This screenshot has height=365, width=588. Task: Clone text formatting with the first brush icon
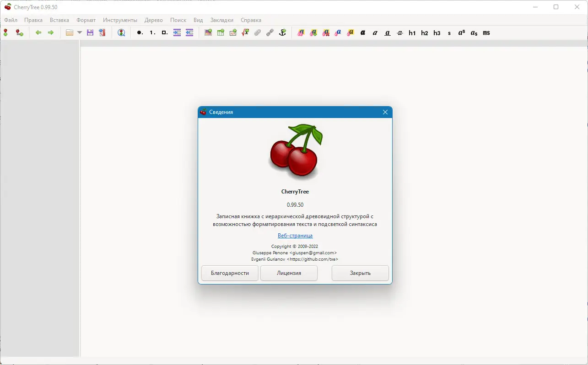(x=301, y=32)
